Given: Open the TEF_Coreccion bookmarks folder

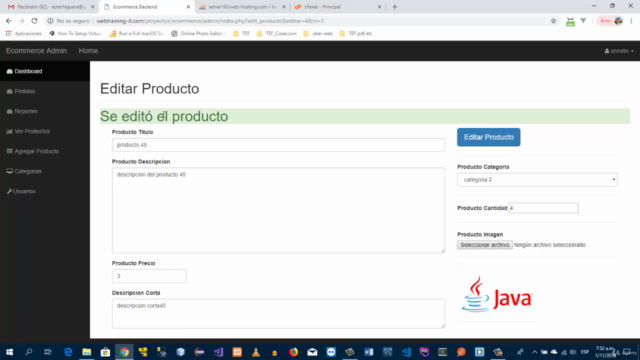Looking at the screenshot, I should pos(277,33).
